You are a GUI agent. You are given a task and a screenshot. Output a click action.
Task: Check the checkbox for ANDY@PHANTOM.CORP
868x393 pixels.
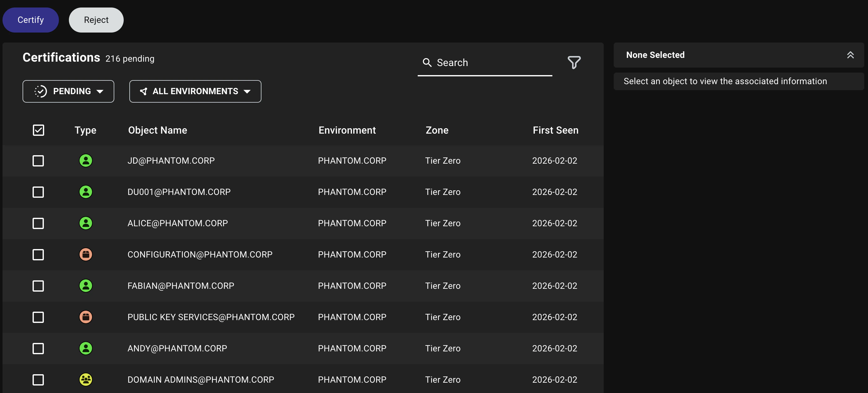[39, 349]
